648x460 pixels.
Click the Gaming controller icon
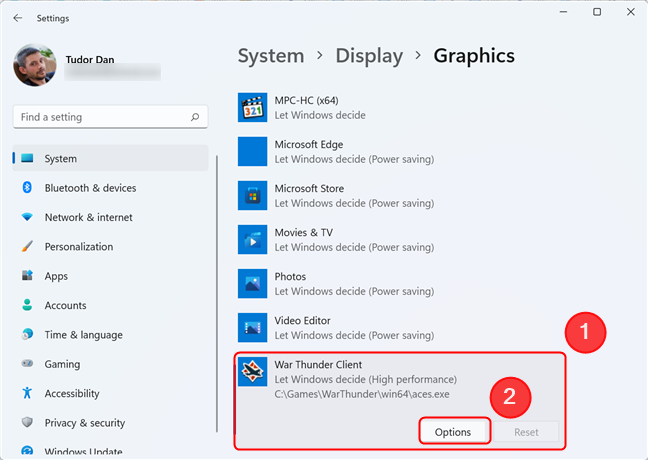click(27, 364)
